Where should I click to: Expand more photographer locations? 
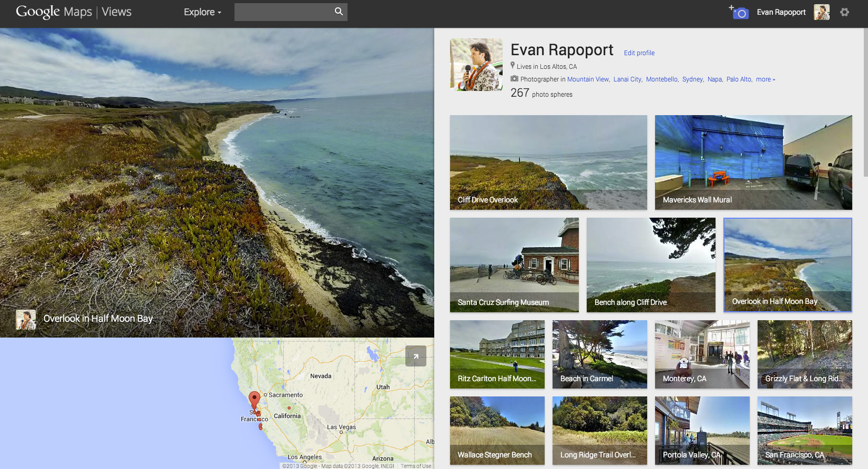pos(765,79)
